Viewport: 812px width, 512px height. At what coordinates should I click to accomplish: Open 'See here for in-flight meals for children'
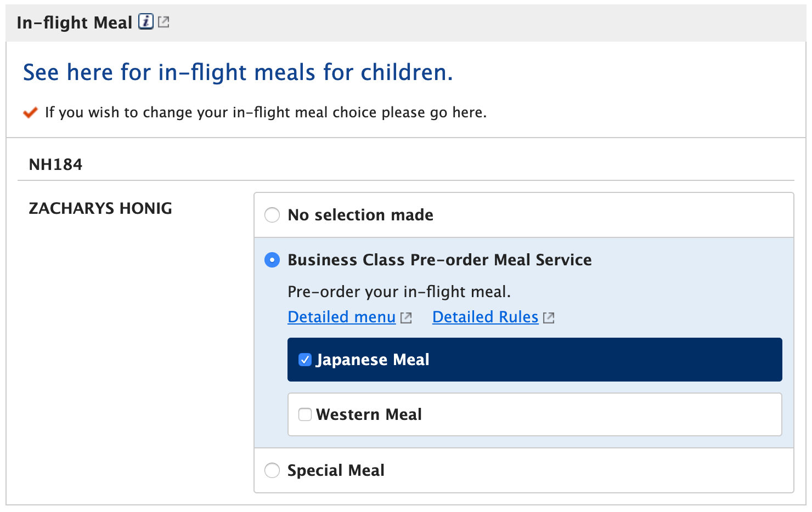point(238,72)
